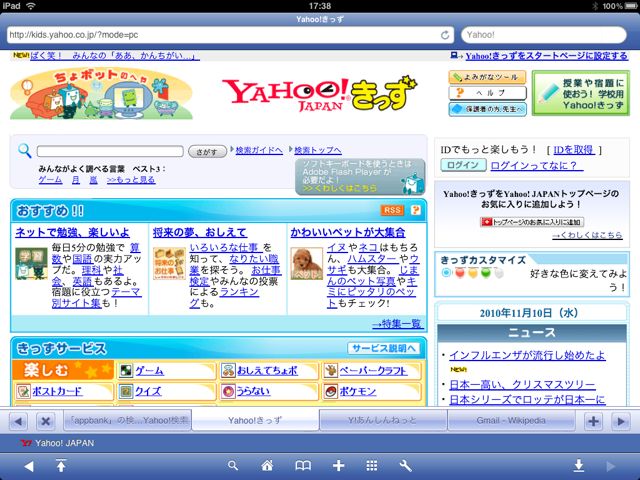This screenshot has height=480, width=640.
Task: Click the クイズ service icon
Action: pos(126,391)
